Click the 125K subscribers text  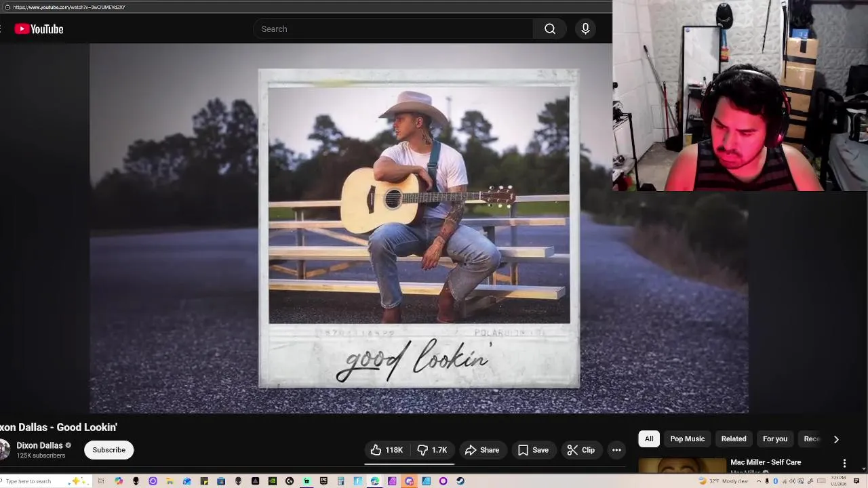(41, 456)
